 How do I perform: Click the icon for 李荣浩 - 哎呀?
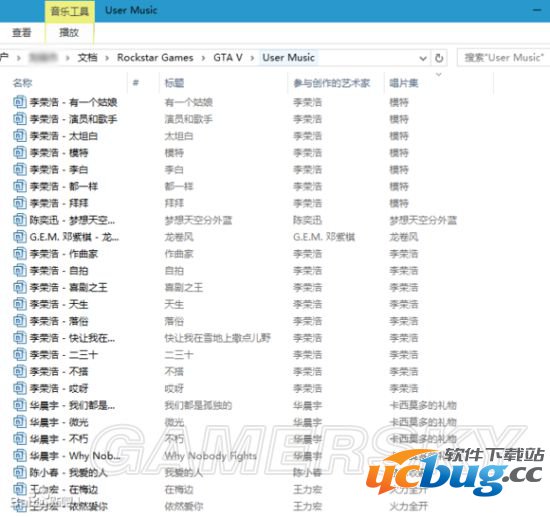coord(20,388)
